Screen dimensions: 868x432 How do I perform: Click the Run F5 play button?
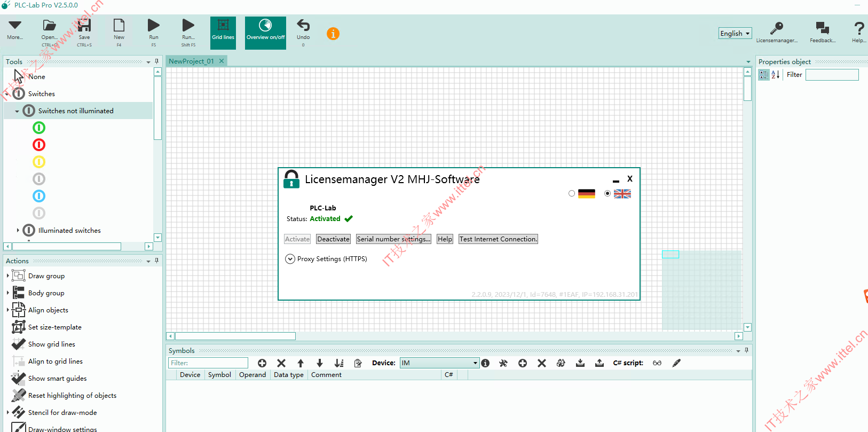pyautogui.click(x=154, y=25)
